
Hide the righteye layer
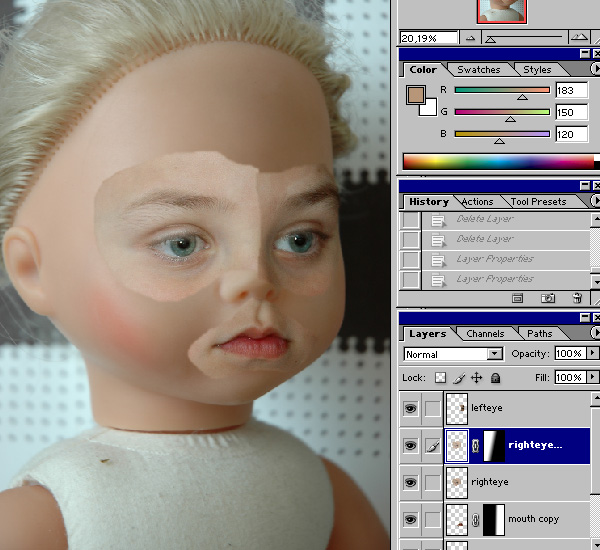pyautogui.click(x=410, y=483)
